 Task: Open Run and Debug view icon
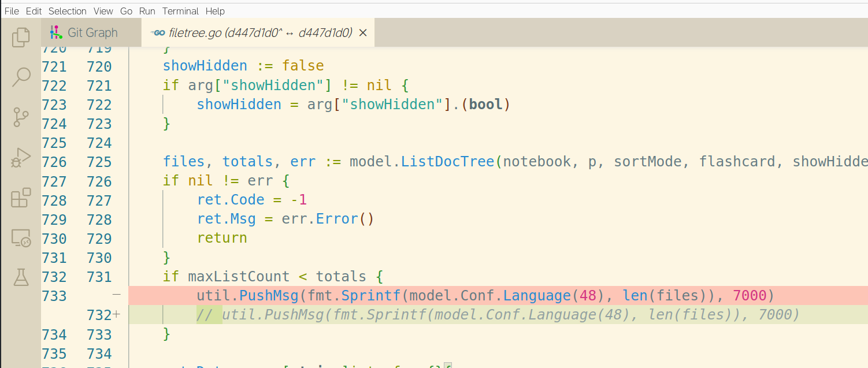point(21,158)
